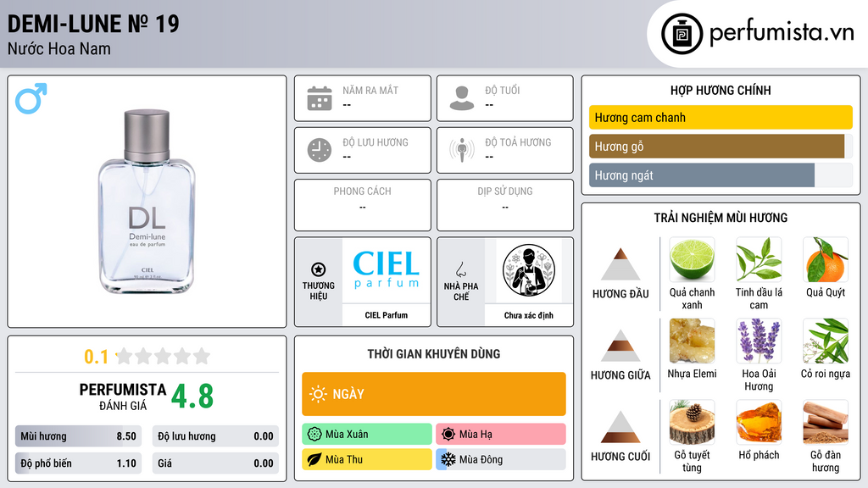Click the Mùi hương 8.50 rating bar
Screen dimensions: 868x488
(x=78, y=436)
